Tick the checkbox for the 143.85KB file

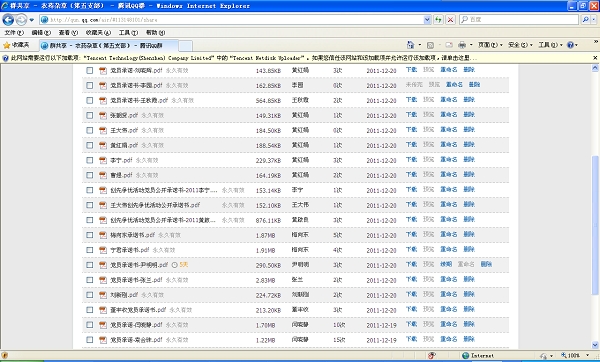click(90, 70)
